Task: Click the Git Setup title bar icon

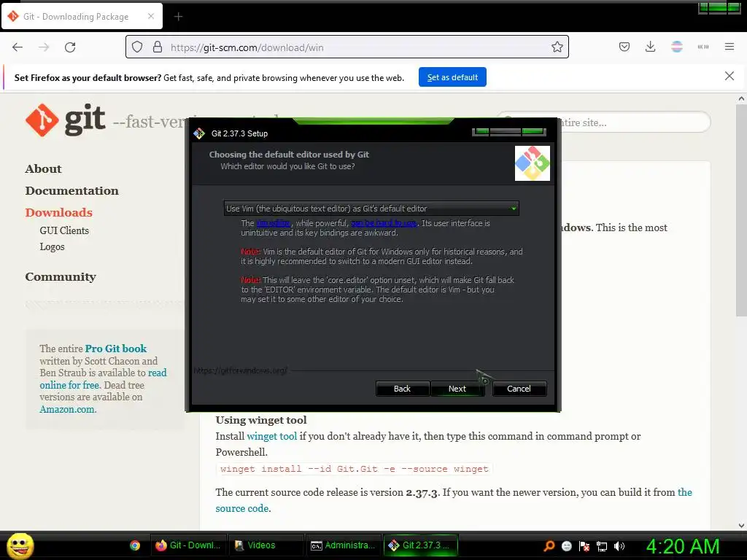Action: tap(199, 133)
